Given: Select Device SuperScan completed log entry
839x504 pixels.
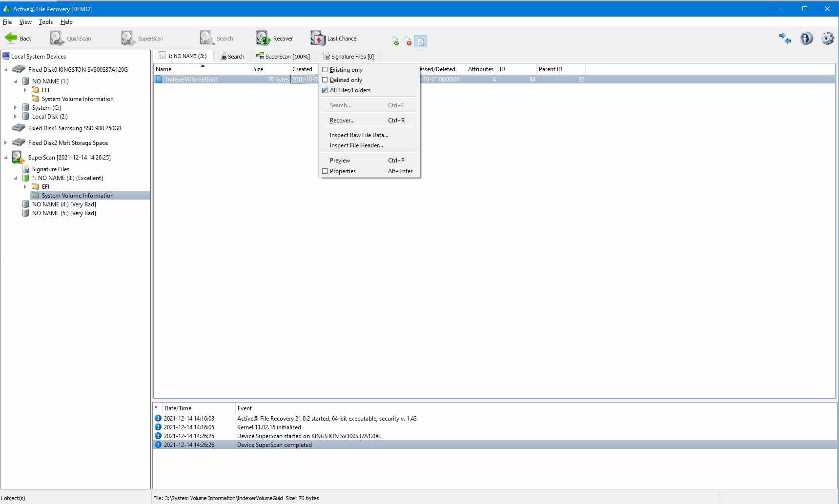Looking at the screenshot, I should coord(494,445).
